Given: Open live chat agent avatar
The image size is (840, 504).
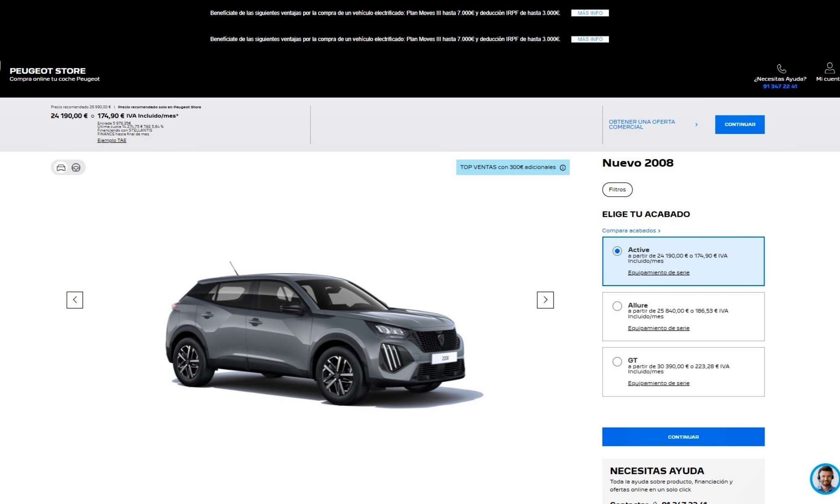Looking at the screenshot, I should pos(825,479).
